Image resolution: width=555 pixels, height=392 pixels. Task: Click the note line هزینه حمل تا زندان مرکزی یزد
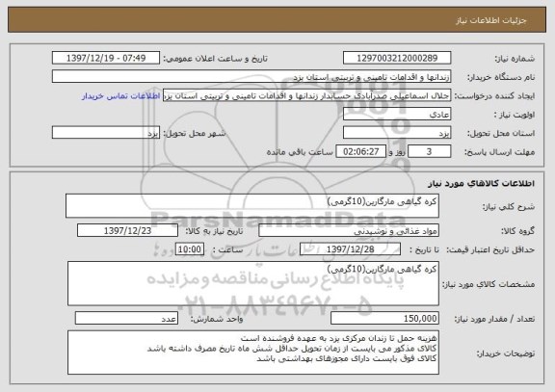(x=339, y=338)
